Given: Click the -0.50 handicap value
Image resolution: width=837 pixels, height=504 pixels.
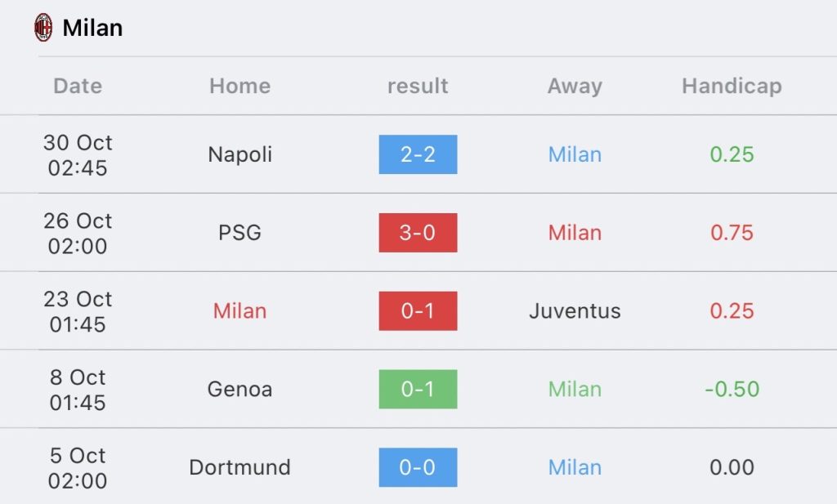Looking at the screenshot, I should [x=732, y=390].
